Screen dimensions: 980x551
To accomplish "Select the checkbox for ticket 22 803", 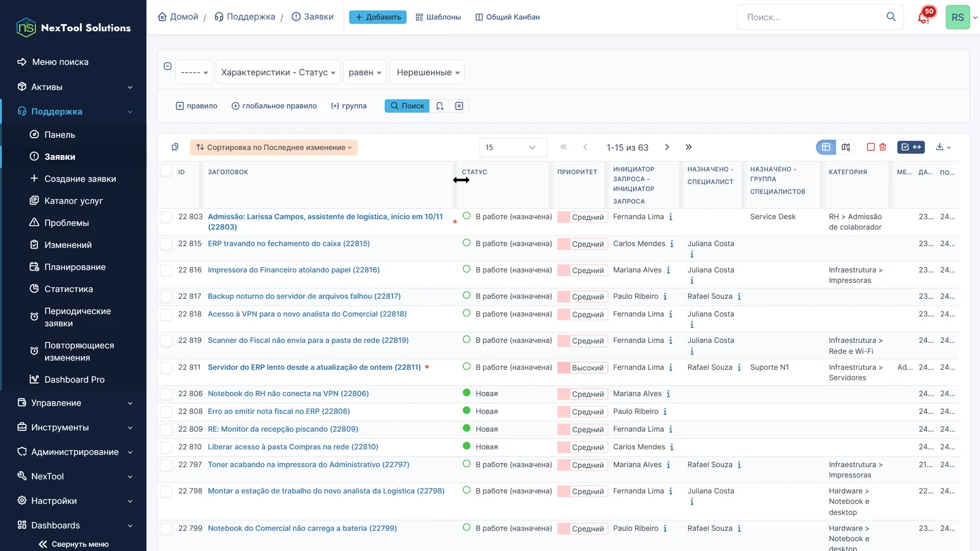I will click(166, 217).
